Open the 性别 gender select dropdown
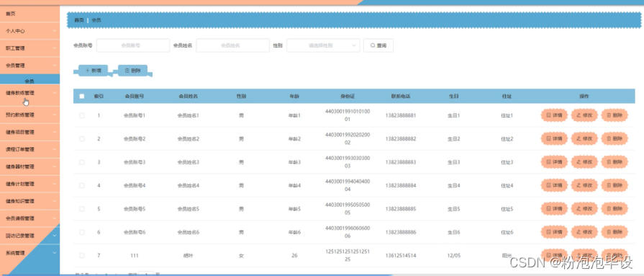The width and height of the screenshot is (644, 276). click(x=323, y=45)
